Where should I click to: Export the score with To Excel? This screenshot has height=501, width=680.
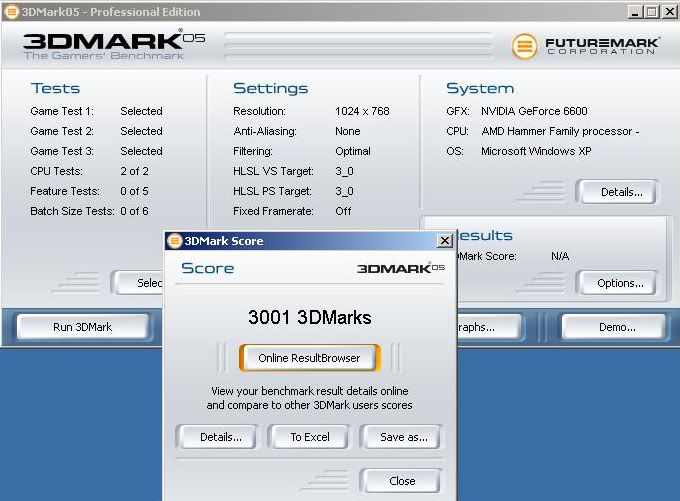click(x=310, y=437)
